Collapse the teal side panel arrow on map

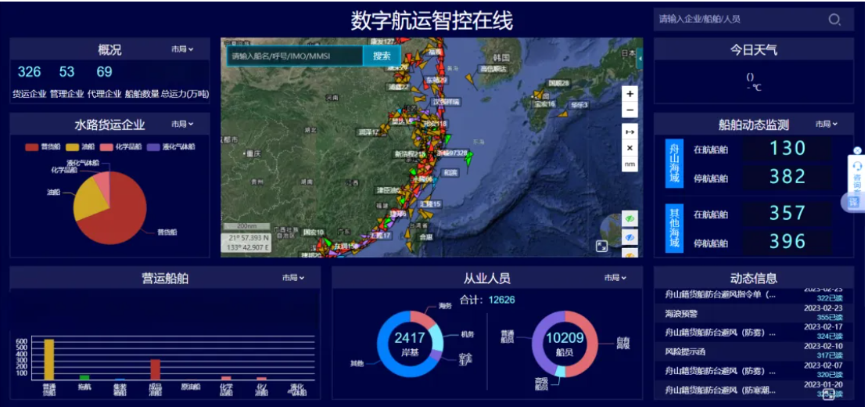pyautogui.click(x=640, y=58)
